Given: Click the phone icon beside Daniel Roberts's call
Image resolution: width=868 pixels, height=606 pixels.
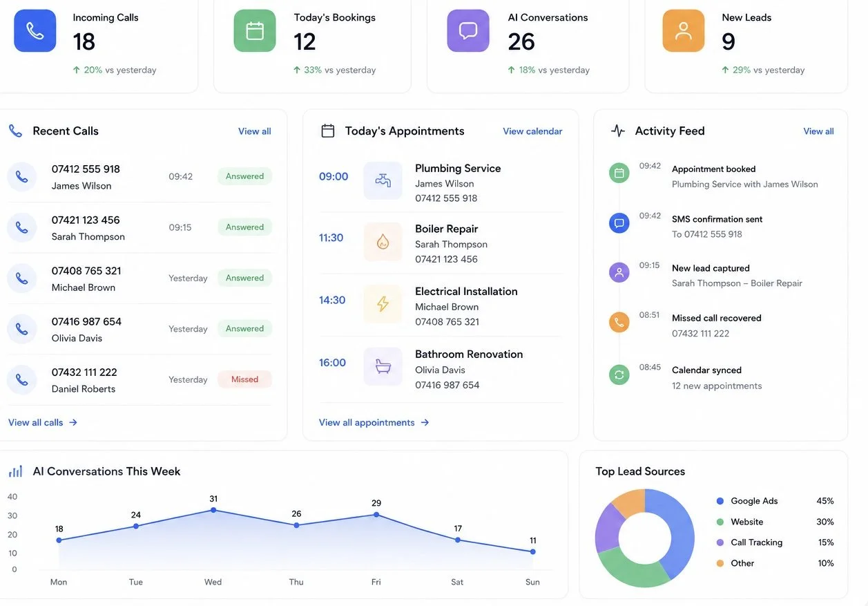Looking at the screenshot, I should pos(22,380).
